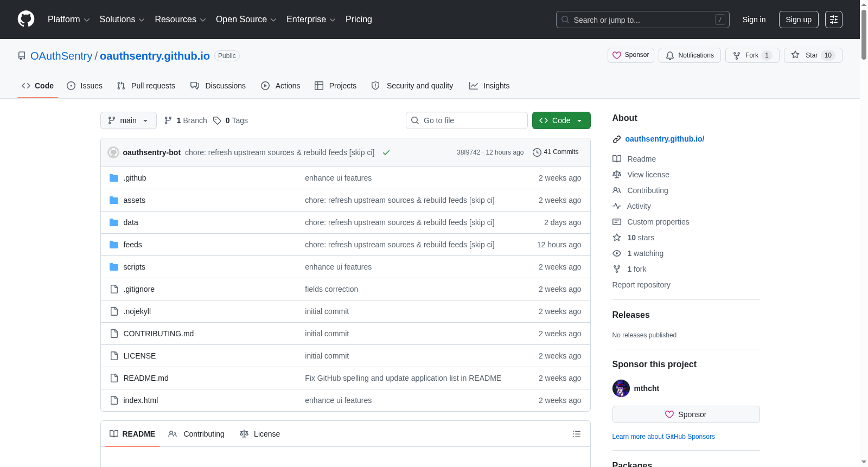Open commit hash 38f9742

(x=468, y=152)
